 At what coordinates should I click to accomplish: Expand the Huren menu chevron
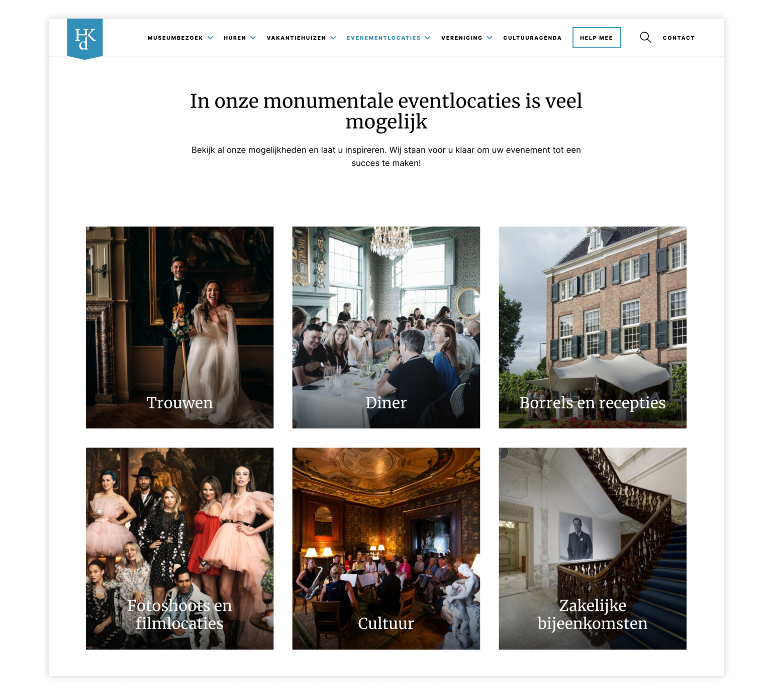coord(253,38)
